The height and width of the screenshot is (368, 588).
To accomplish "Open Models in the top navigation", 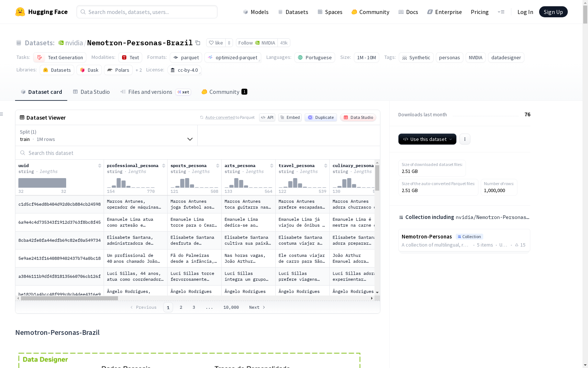I will coord(256,12).
